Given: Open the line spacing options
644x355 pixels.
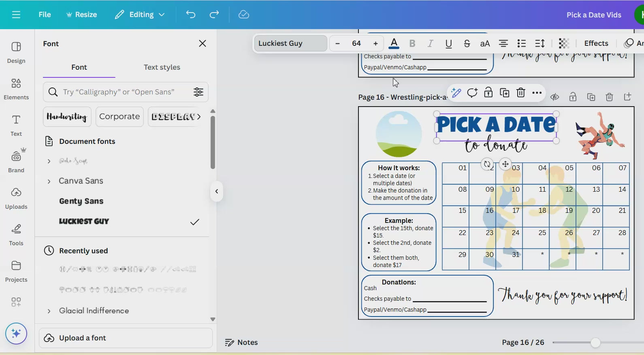Looking at the screenshot, I should [540, 43].
